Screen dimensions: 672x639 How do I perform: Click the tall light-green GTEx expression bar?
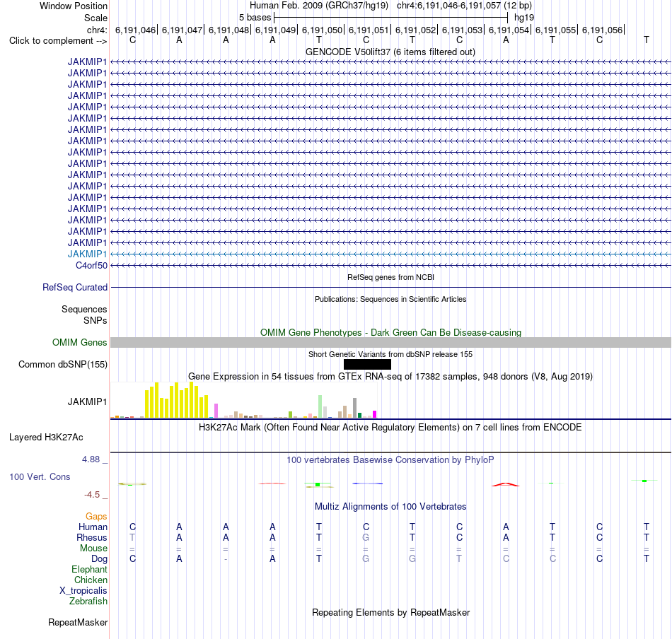pyautogui.click(x=320, y=406)
